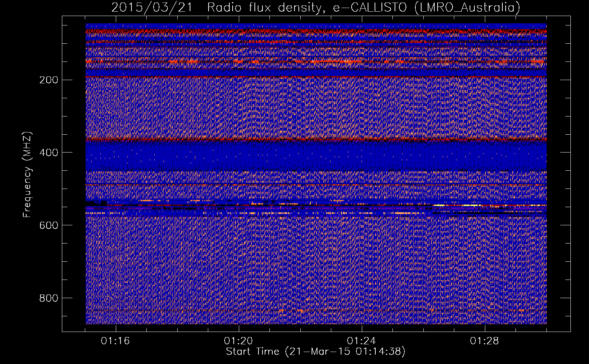Screen dimensions: 589x364
Task: Click the 400 frequency tick label
Action: (x=48, y=153)
